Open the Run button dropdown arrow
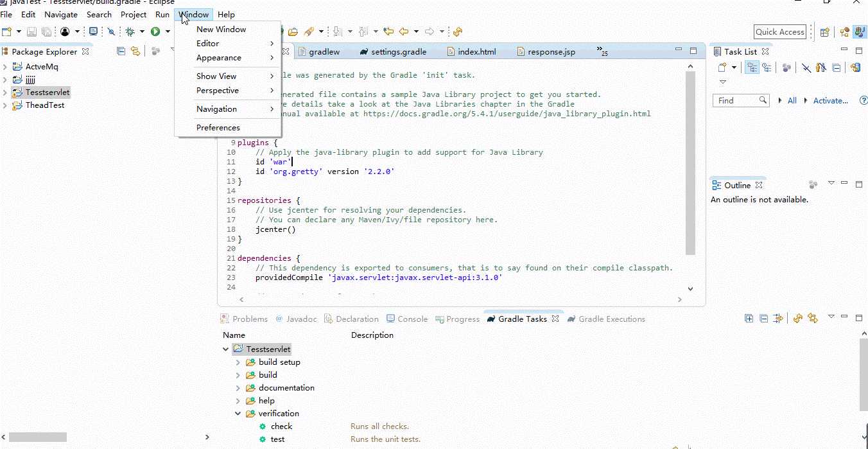The width and height of the screenshot is (868, 449). 168,31
